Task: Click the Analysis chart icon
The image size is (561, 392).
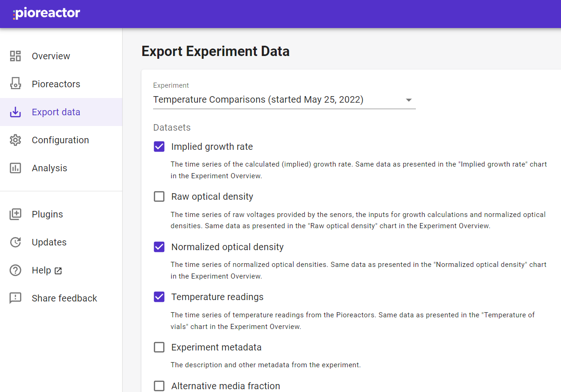Action: [x=15, y=168]
